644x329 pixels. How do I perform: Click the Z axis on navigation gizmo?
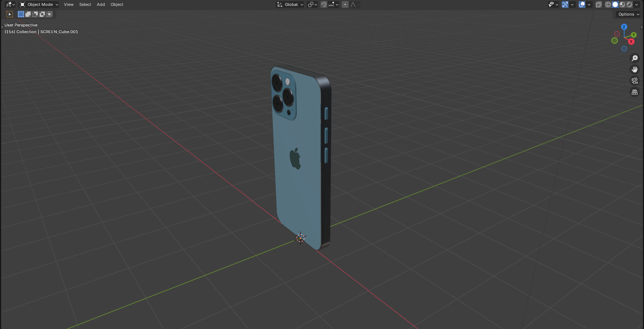click(x=624, y=27)
